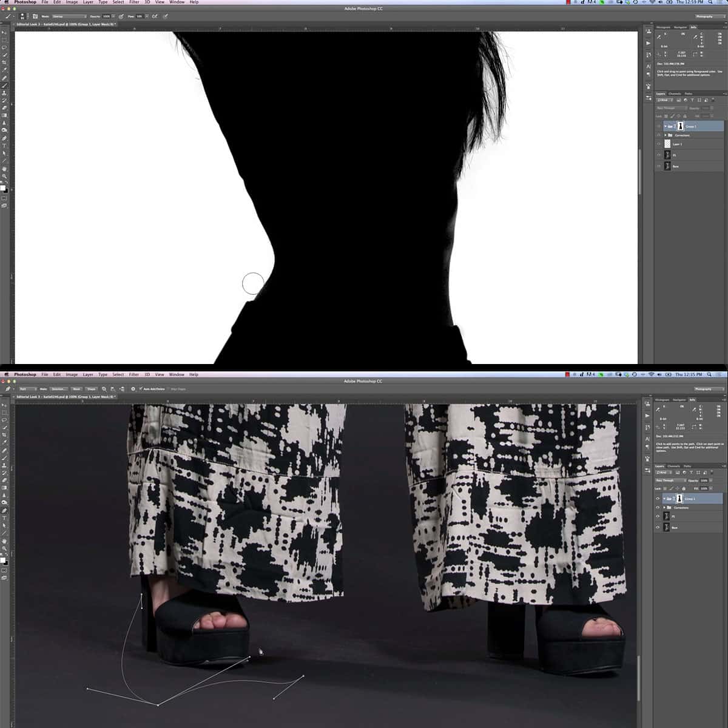Hide the FS layer in bottom window
728x728 pixels.
click(658, 516)
